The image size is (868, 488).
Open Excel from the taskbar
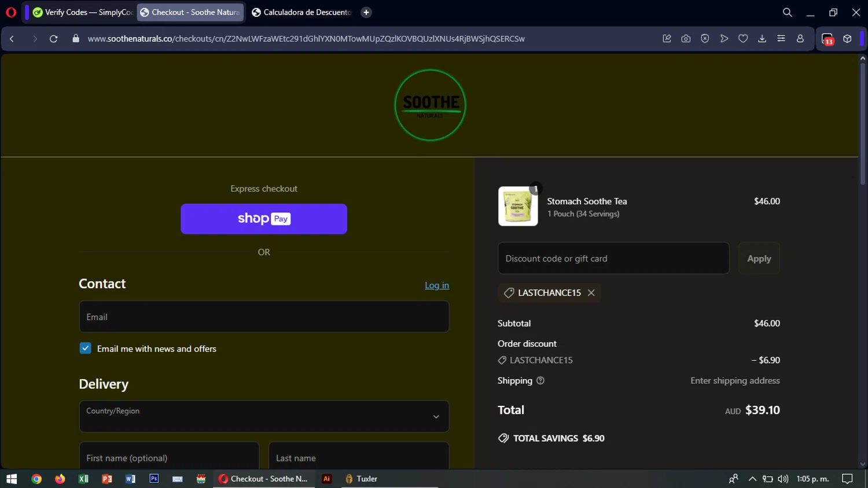click(x=83, y=479)
